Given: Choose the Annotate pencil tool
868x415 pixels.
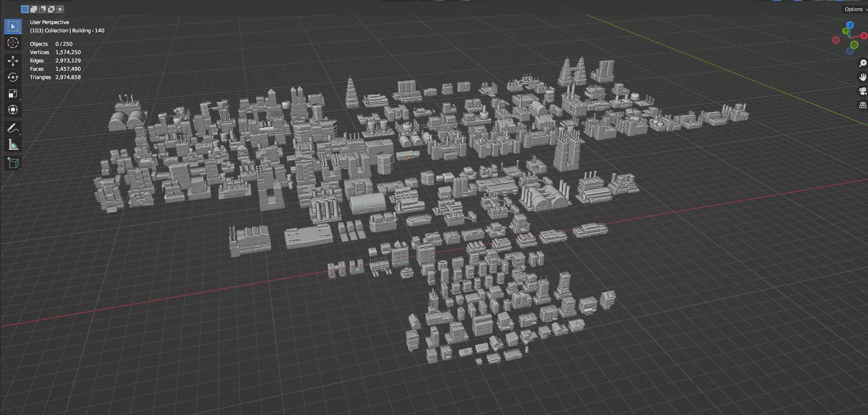Looking at the screenshot, I should (13, 128).
